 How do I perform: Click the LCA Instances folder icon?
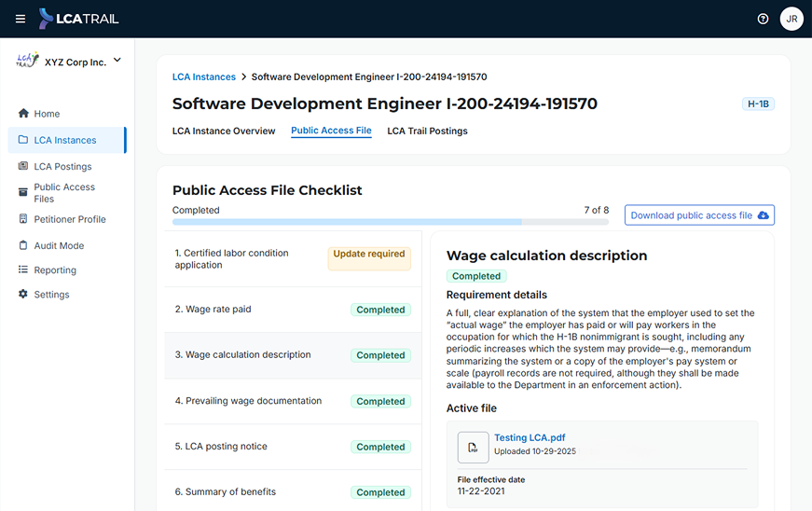pos(23,139)
